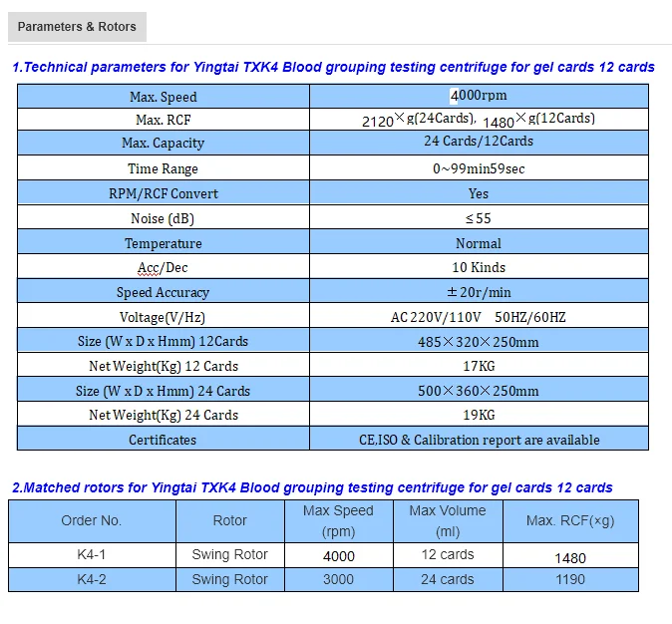Select the Noise (dB) label
The height and width of the screenshot is (624, 672).
(163, 218)
